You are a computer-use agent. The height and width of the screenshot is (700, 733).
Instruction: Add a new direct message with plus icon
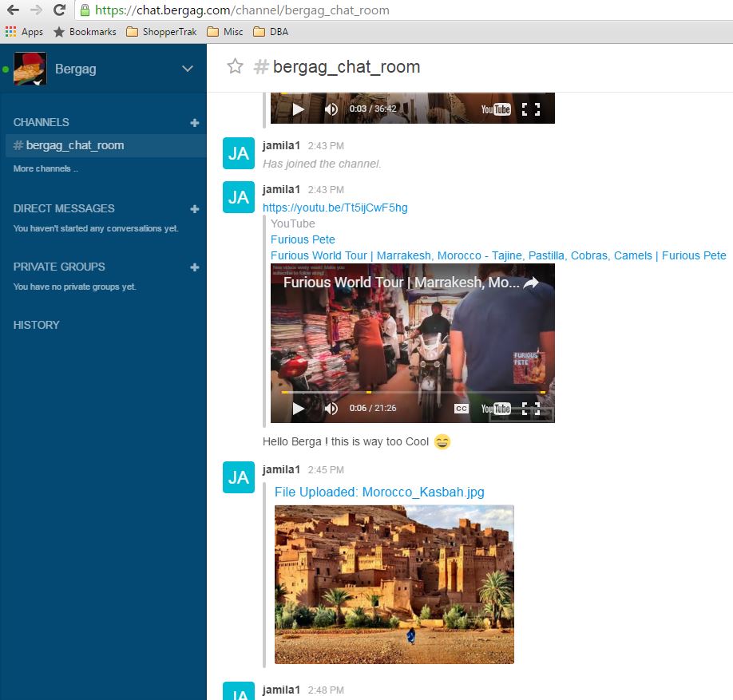pos(194,209)
